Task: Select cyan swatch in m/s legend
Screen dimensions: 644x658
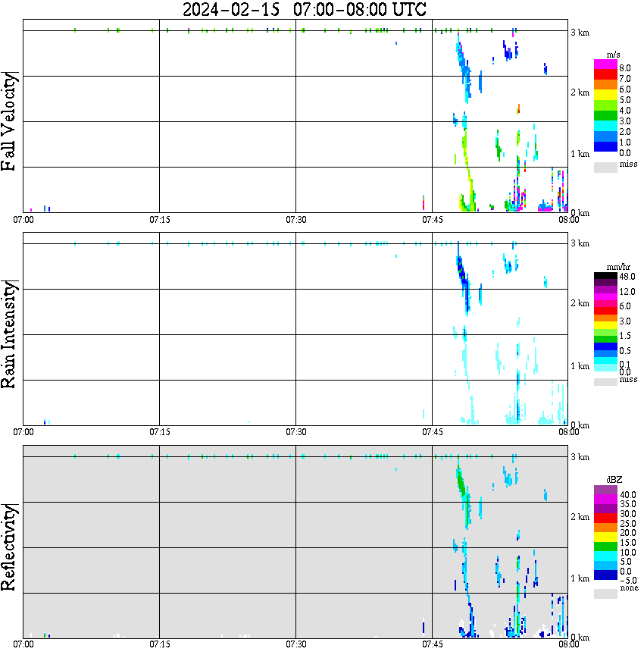Action: pyautogui.click(x=605, y=127)
